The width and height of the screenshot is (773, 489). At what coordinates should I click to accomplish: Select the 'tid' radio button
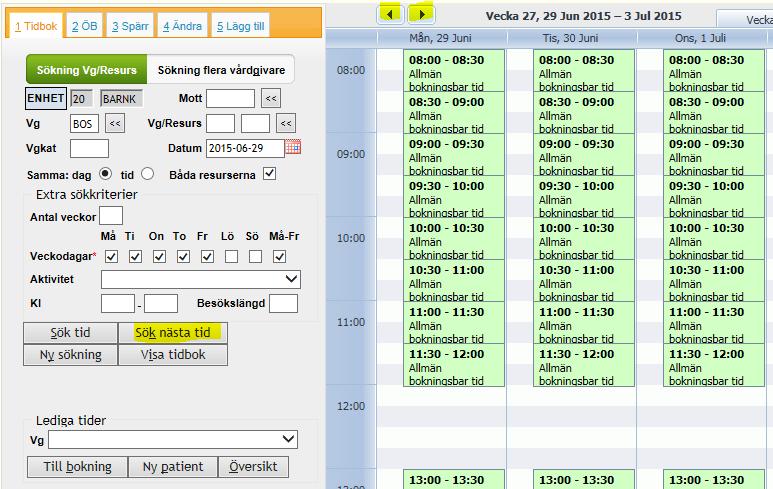pyautogui.click(x=147, y=174)
